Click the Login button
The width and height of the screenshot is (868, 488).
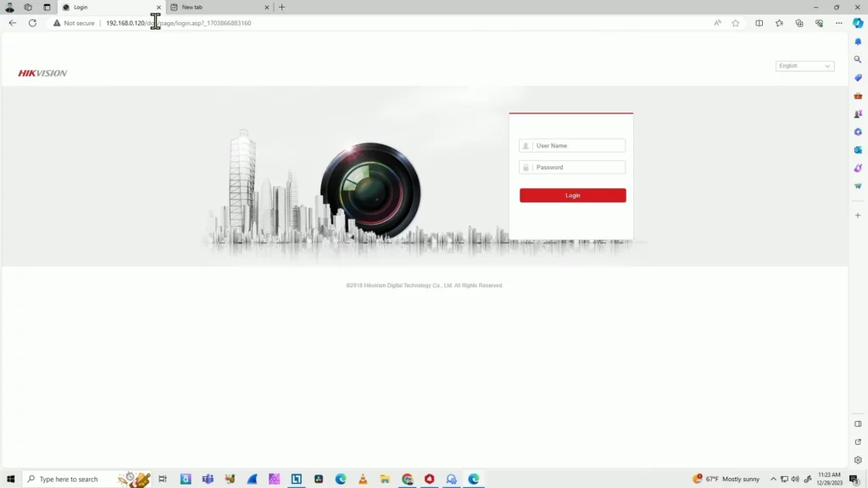point(572,195)
